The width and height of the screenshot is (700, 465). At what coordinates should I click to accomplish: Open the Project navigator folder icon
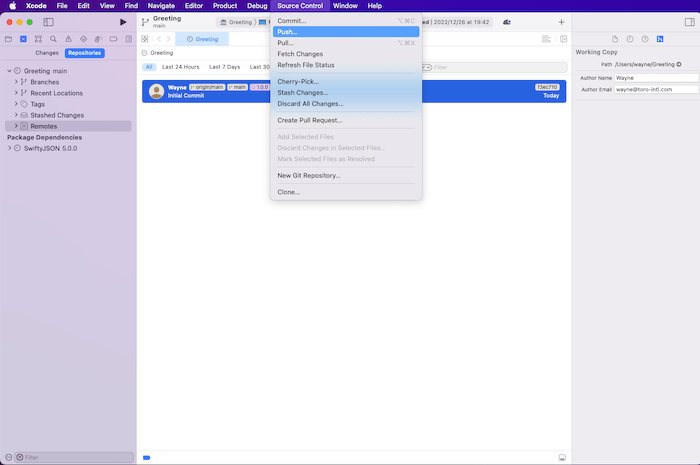[x=9, y=39]
